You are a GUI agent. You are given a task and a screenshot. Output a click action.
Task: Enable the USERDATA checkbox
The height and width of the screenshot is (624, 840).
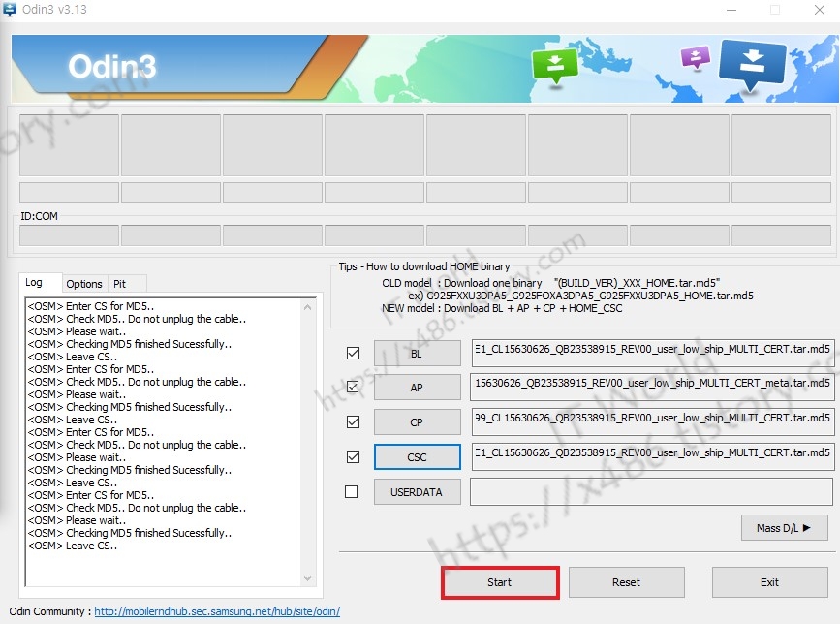(352, 491)
